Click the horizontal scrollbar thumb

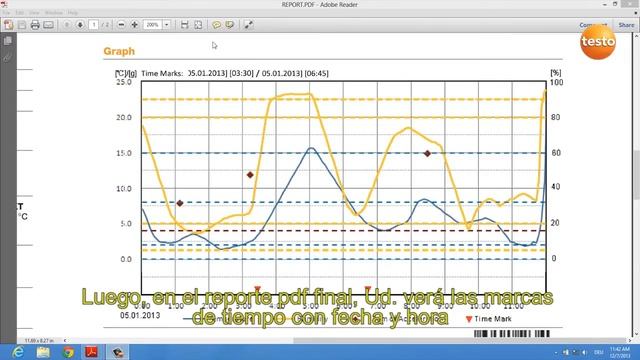coord(460,340)
